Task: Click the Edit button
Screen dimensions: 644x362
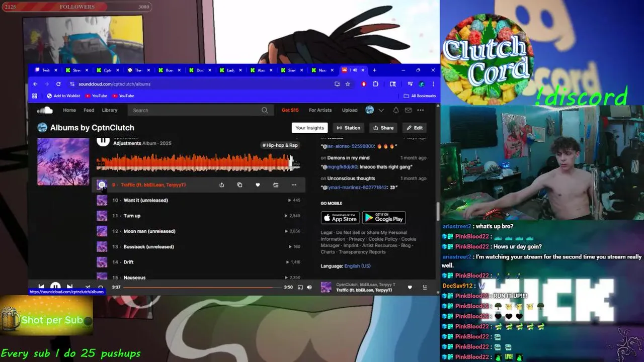Action: pos(415,128)
